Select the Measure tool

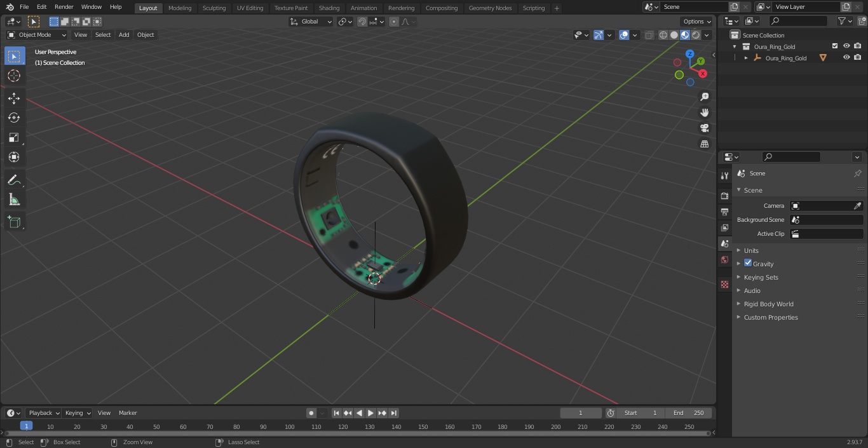14,200
